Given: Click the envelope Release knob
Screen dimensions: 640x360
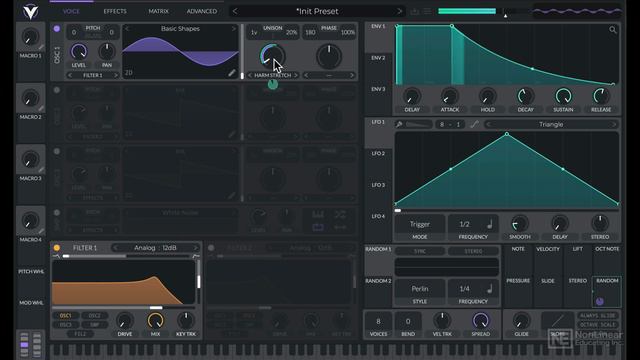Looking at the screenshot, I should tap(601, 96).
